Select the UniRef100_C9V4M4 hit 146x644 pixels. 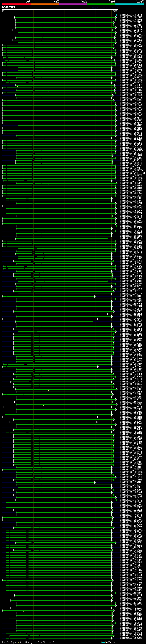tap(131, 557)
